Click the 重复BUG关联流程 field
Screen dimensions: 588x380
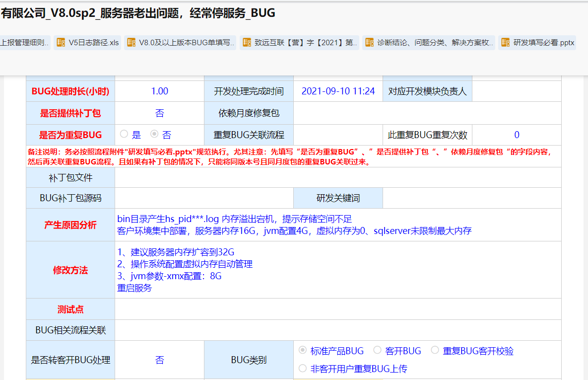(338, 135)
